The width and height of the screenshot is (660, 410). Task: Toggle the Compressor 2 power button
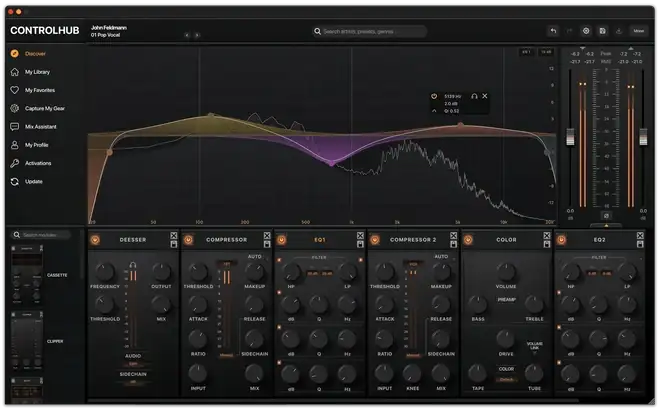[375, 240]
